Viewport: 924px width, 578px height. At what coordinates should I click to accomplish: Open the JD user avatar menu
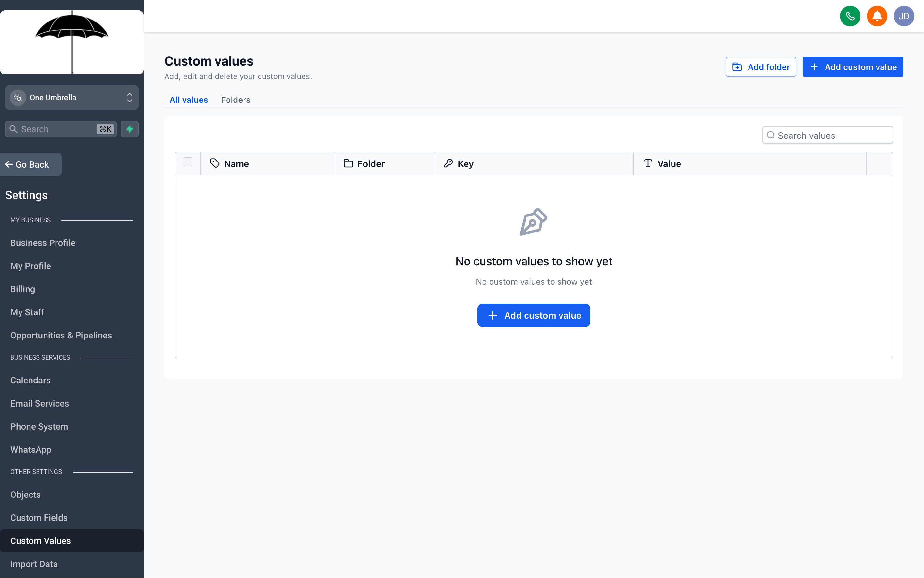(904, 16)
